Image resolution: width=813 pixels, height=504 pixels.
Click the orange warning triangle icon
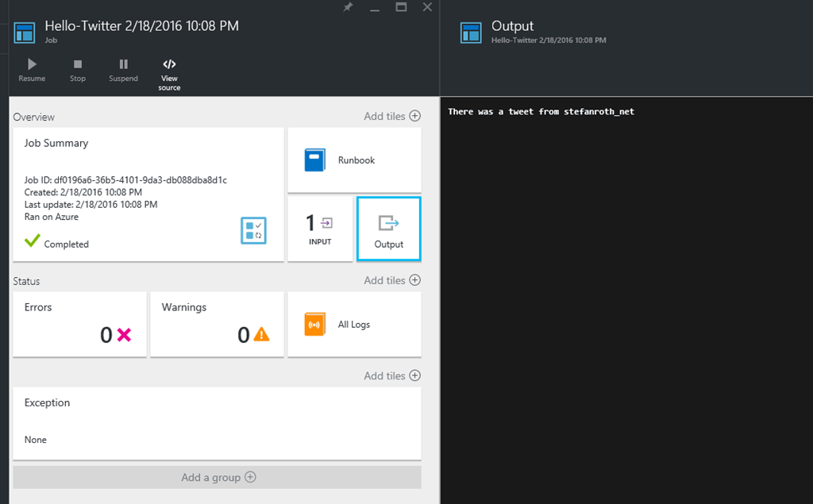[x=261, y=334]
